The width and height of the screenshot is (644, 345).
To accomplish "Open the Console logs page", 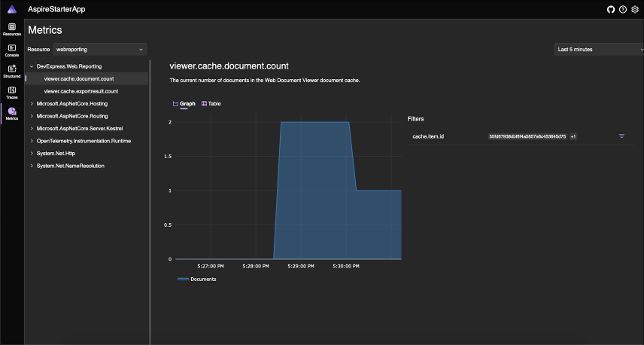I will point(12,50).
